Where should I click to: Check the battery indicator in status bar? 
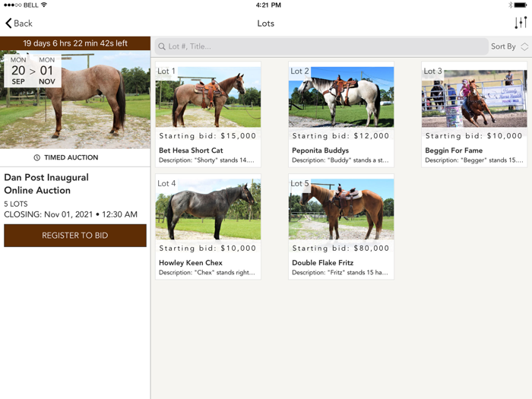coord(521,5)
